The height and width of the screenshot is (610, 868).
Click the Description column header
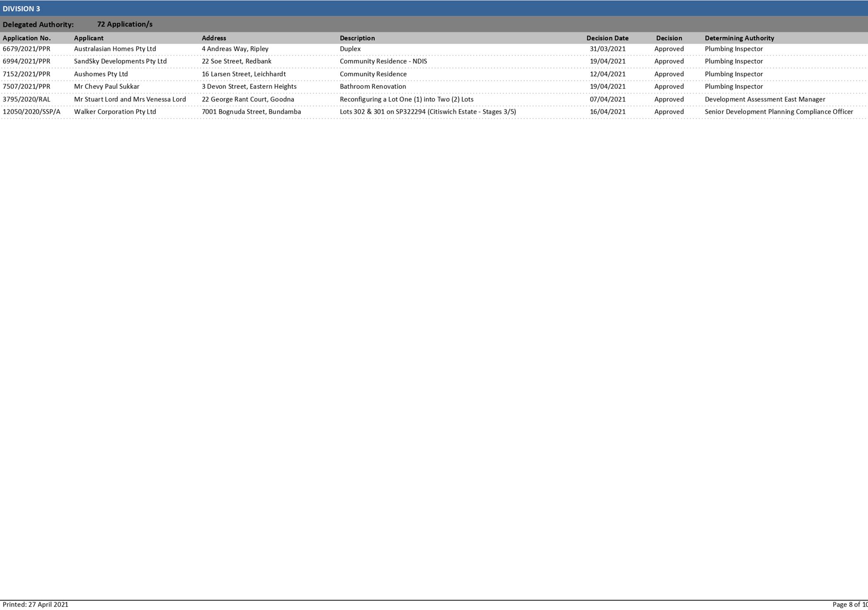(358, 38)
